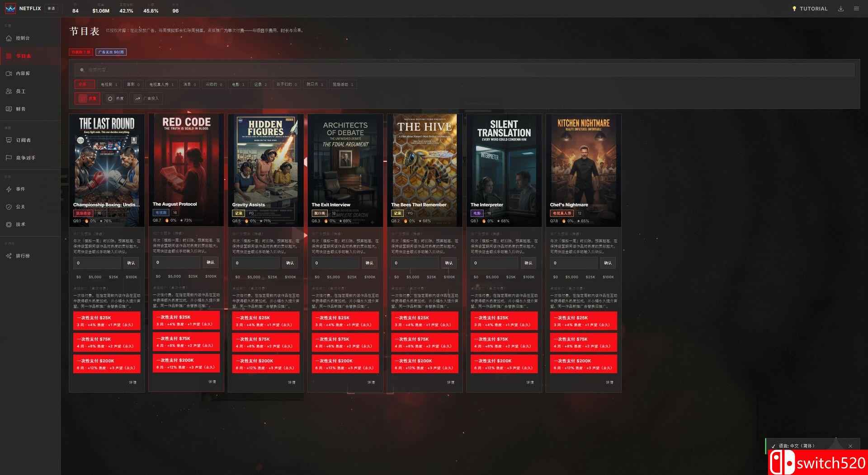Click the ad budget field on The Bees That Remember
868x475 pixels.
coord(415,263)
